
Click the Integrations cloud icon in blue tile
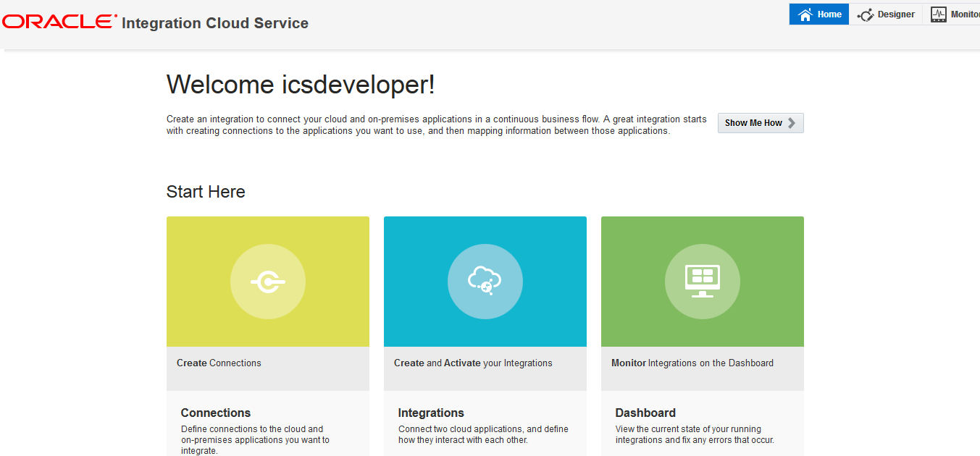485,282
